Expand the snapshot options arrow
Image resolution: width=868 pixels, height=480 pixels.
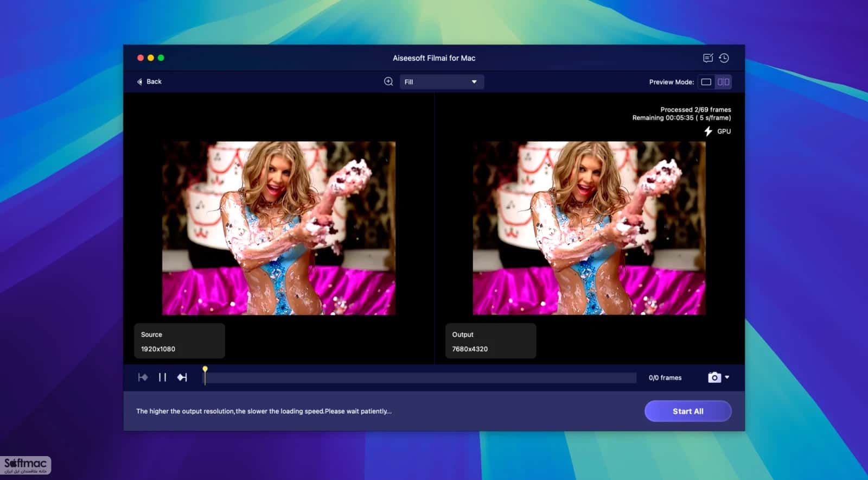point(727,377)
